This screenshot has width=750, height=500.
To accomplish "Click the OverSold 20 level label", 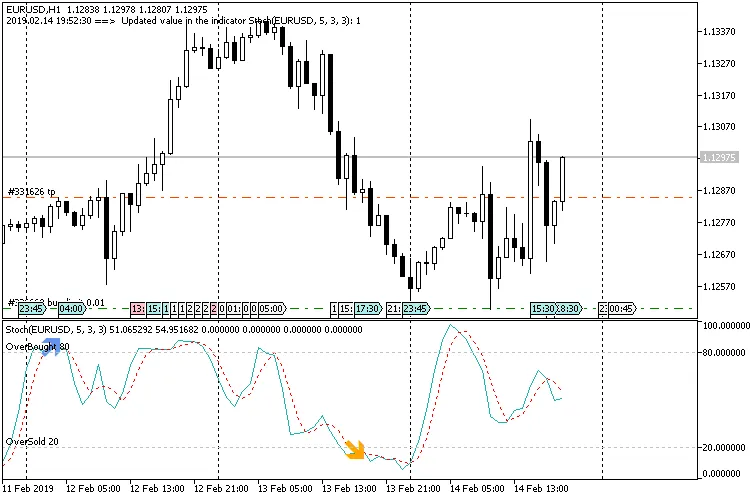I will (32, 441).
